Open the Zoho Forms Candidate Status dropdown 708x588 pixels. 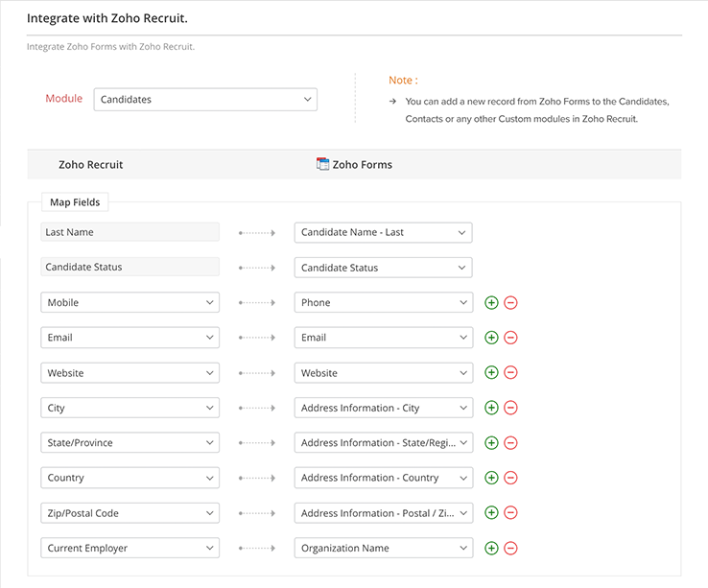pos(384,268)
